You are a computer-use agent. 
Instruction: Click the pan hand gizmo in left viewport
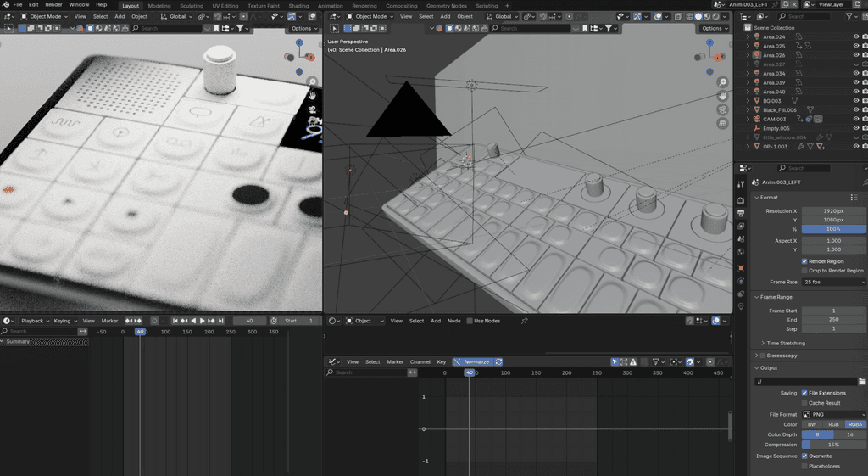click(312, 95)
